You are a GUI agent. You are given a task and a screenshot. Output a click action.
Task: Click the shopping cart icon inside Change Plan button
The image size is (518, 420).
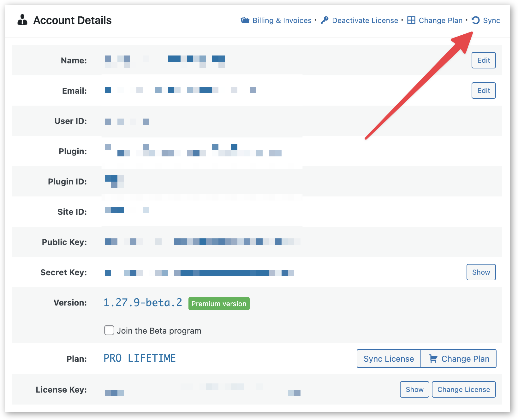pyautogui.click(x=434, y=359)
